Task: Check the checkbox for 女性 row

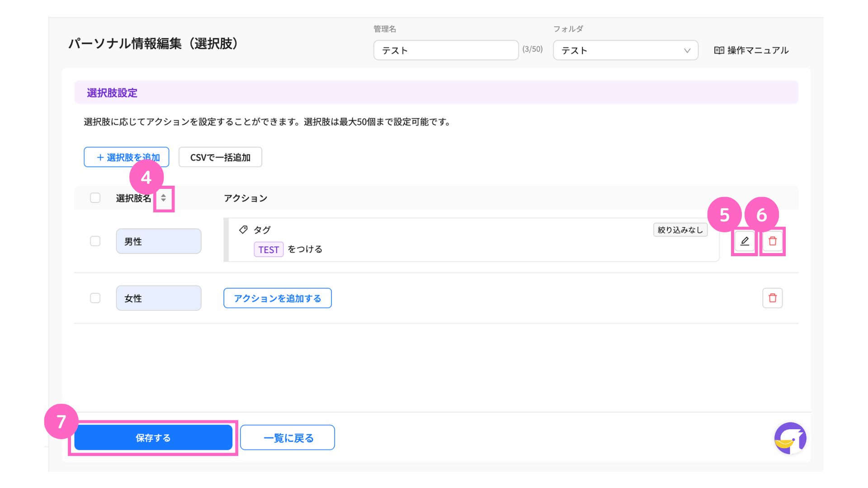Action: tap(95, 298)
